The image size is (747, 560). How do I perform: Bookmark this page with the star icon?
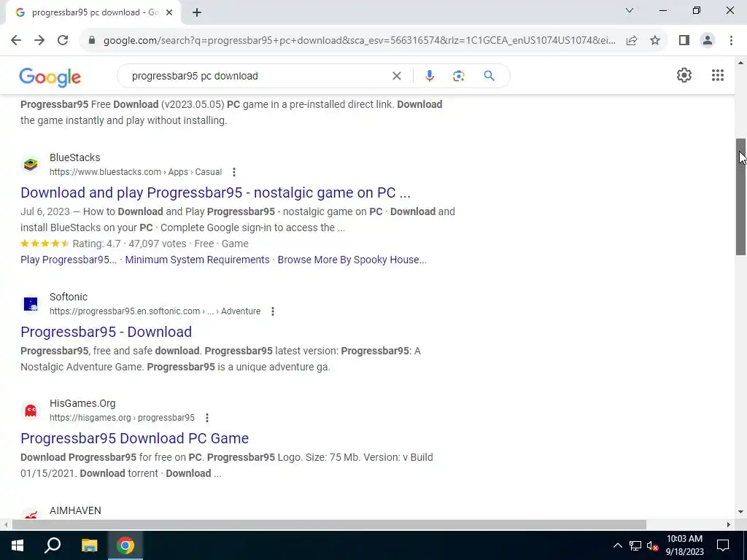click(655, 40)
